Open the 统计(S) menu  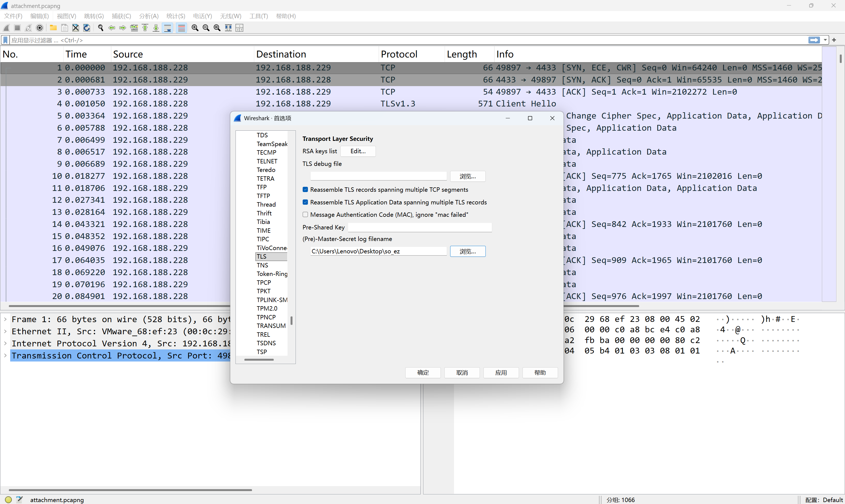pos(176,16)
